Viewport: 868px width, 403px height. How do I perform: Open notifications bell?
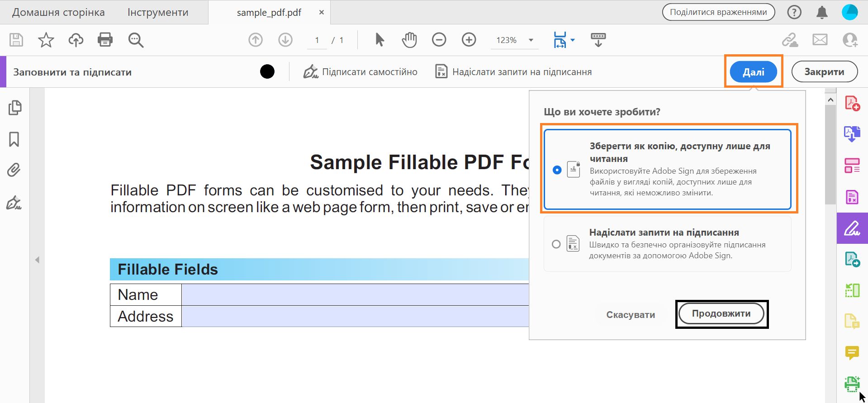coord(822,13)
